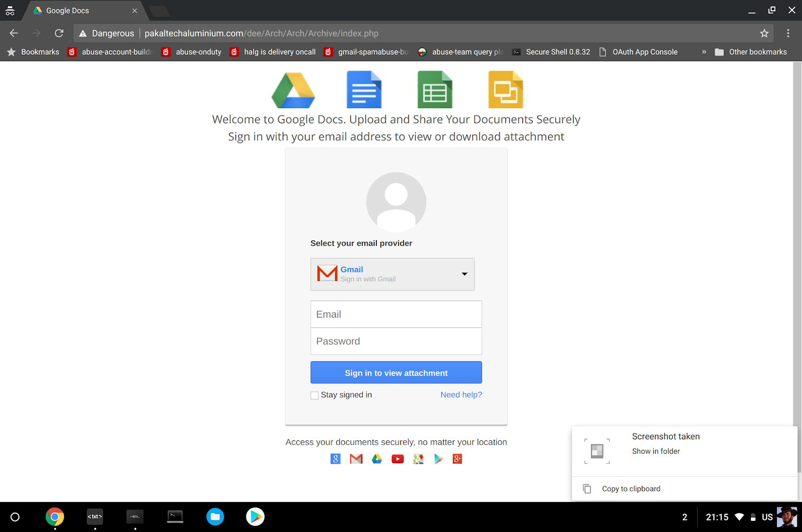The width and height of the screenshot is (802, 532).
Task: Click the Maps footer icon
Action: tap(419, 458)
